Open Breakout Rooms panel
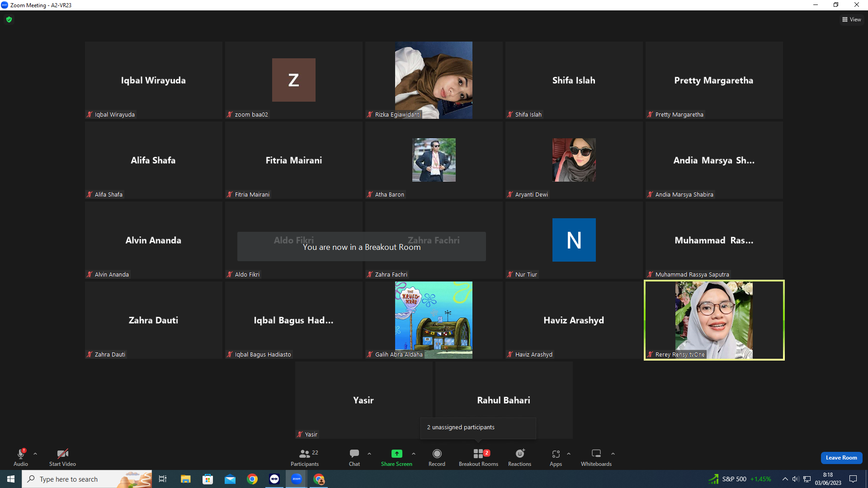This screenshot has height=488, width=868. pos(478,457)
